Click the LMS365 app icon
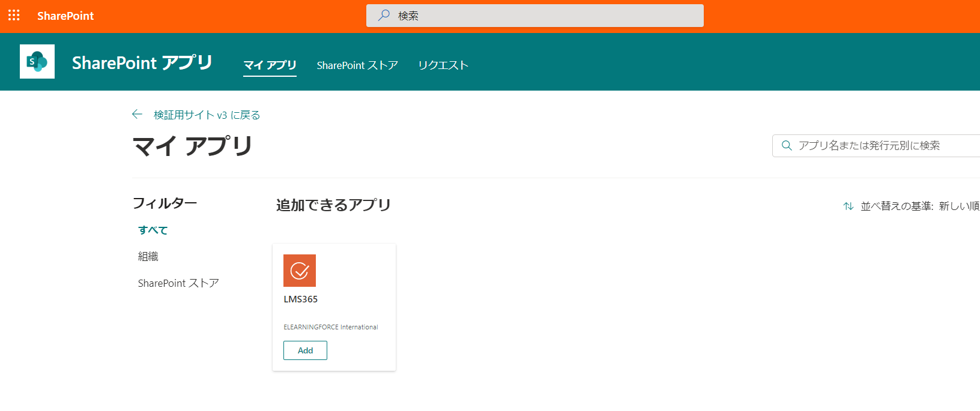This screenshot has height=411, width=980. (x=300, y=271)
